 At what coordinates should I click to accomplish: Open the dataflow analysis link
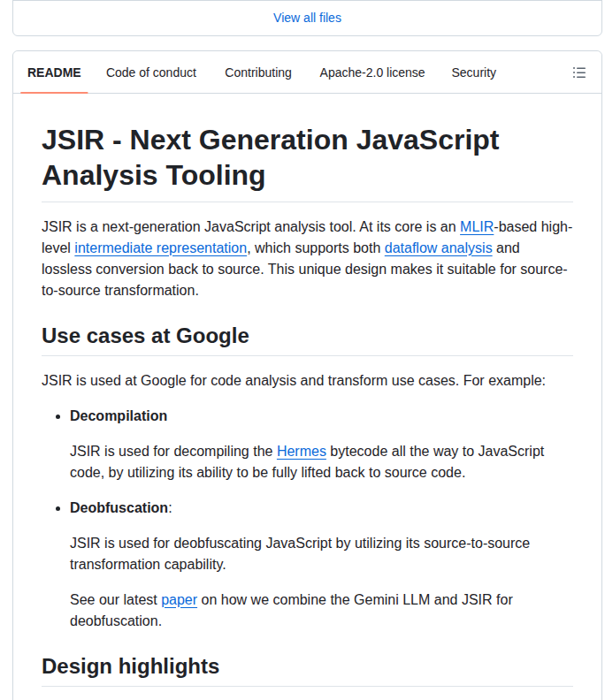tap(439, 247)
